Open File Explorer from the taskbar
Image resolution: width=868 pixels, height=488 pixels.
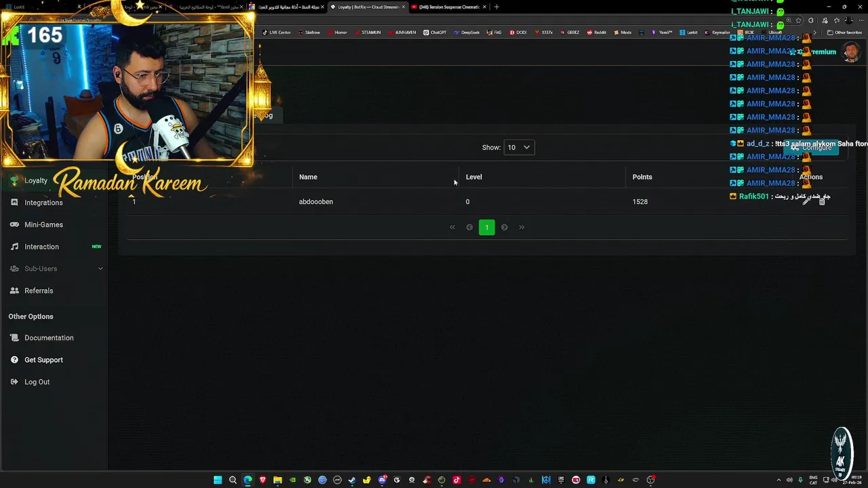[x=277, y=480]
